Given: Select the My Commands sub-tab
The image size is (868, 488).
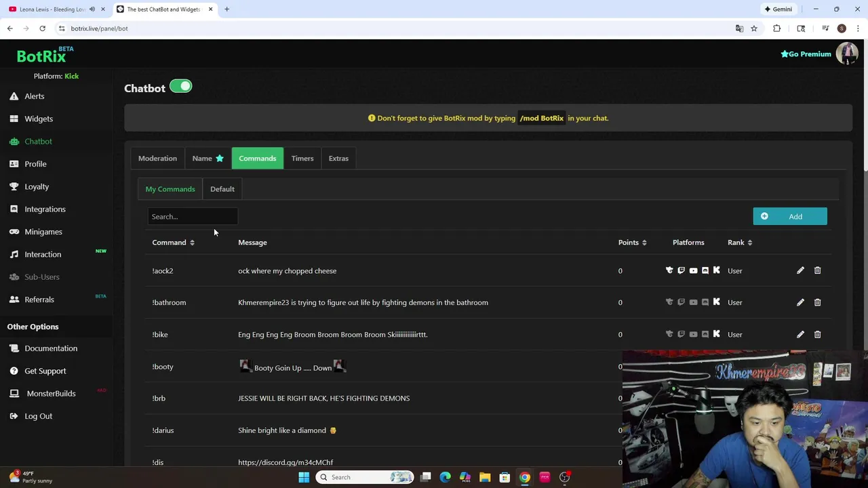Looking at the screenshot, I should (x=170, y=189).
